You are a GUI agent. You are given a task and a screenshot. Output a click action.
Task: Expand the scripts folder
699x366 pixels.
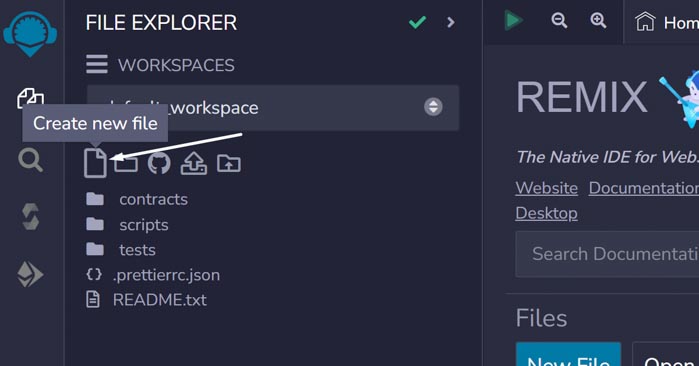[x=127, y=225]
